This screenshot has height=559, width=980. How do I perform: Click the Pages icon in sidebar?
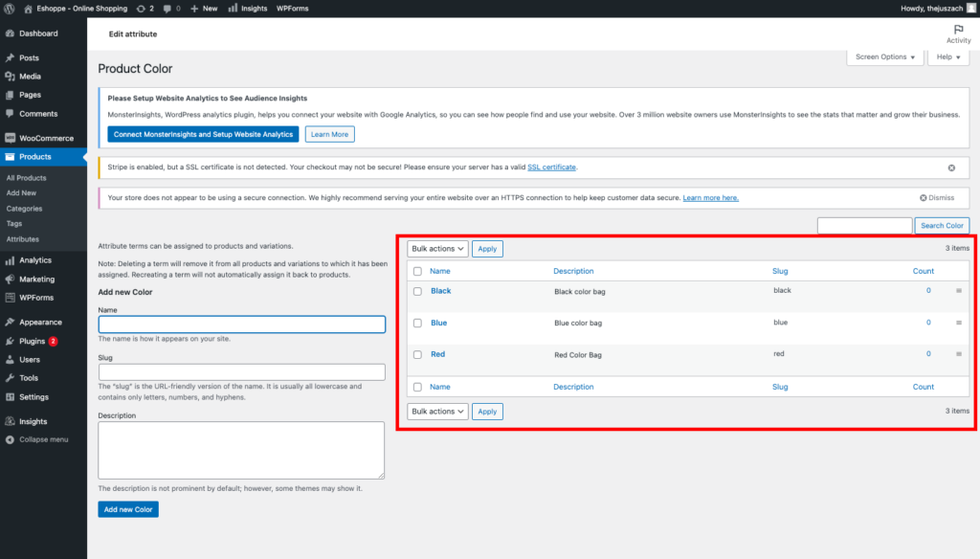pos(10,95)
